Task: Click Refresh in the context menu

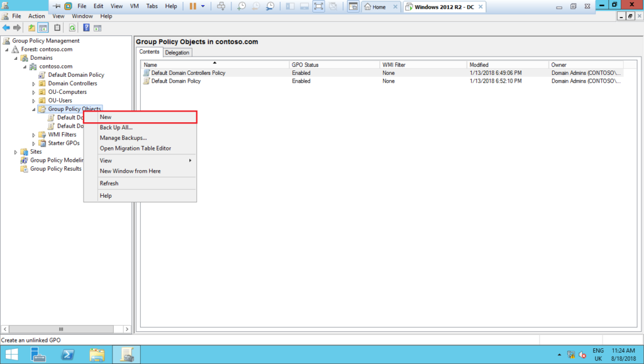Action: pyautogui.click(x=140, y=183)
